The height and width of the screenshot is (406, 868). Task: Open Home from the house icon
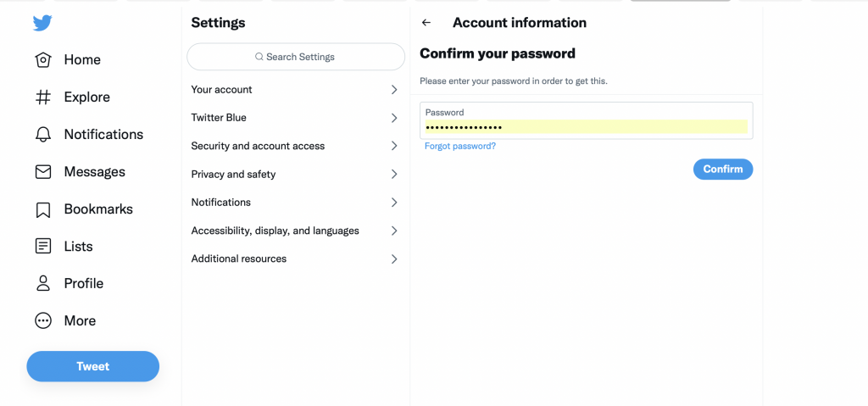click(43, 60)
